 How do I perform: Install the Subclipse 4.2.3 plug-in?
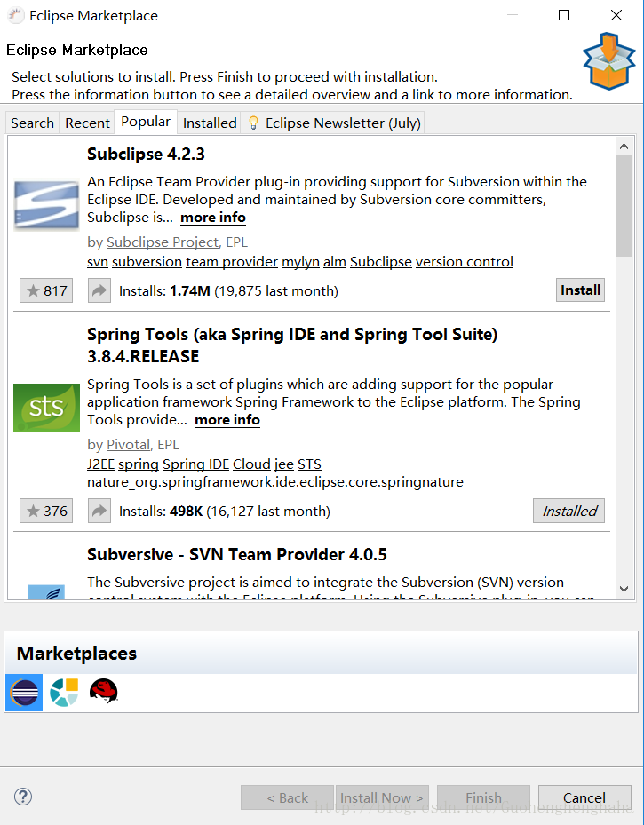580,290
